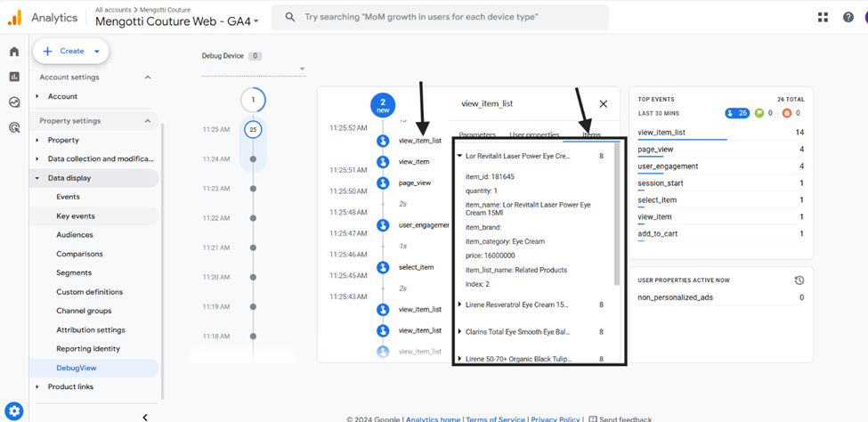
Task: Open the Debug Device dropdown
Action: point(254,69)
